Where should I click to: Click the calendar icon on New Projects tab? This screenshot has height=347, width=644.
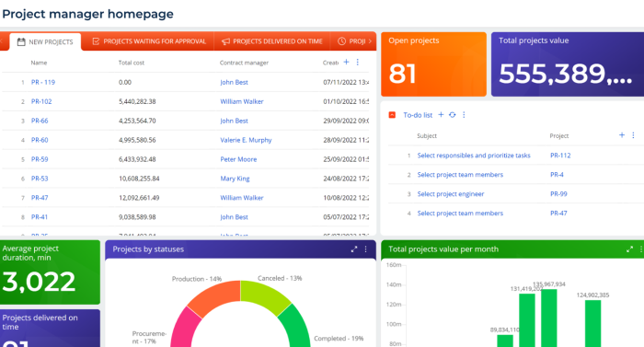pyautogui.click(x=21, y=42)
